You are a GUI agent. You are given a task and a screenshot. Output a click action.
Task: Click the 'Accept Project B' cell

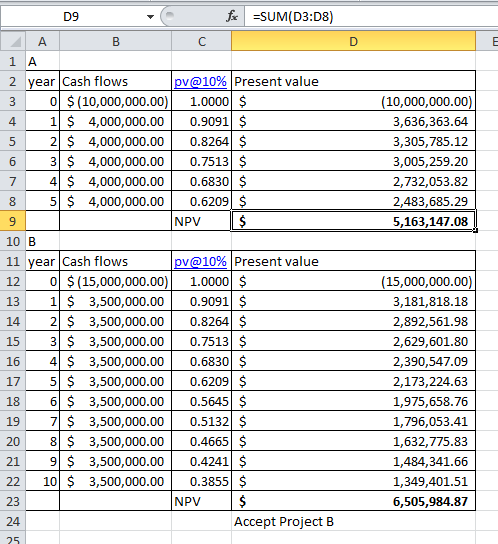click(353, 521)
